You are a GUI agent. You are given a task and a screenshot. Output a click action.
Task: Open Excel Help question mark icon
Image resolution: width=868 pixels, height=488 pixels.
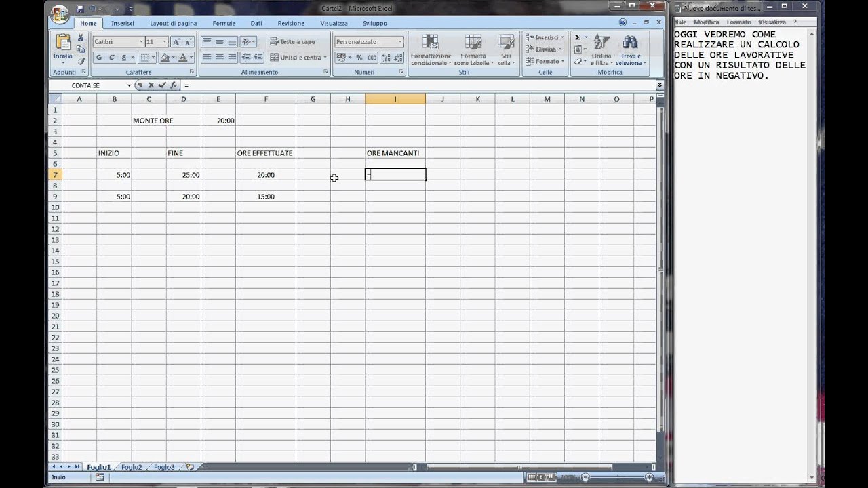pos(623,23)
